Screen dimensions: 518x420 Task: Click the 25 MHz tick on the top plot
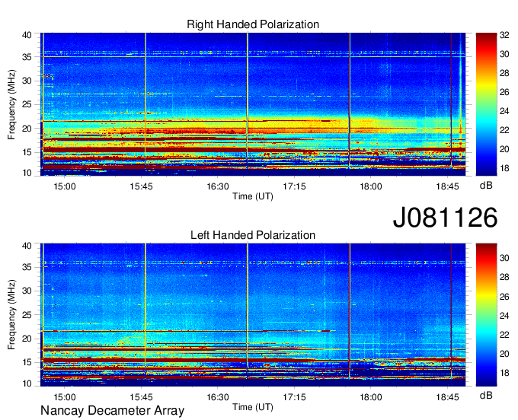27,104
